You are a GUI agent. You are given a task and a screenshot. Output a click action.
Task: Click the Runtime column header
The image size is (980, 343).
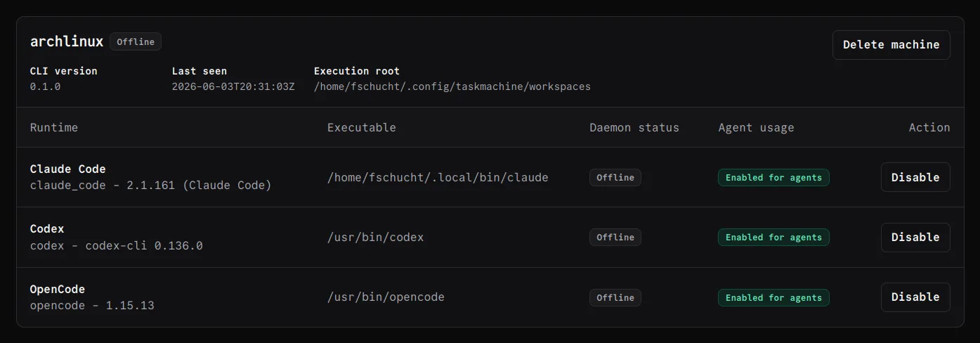point(54,127)
